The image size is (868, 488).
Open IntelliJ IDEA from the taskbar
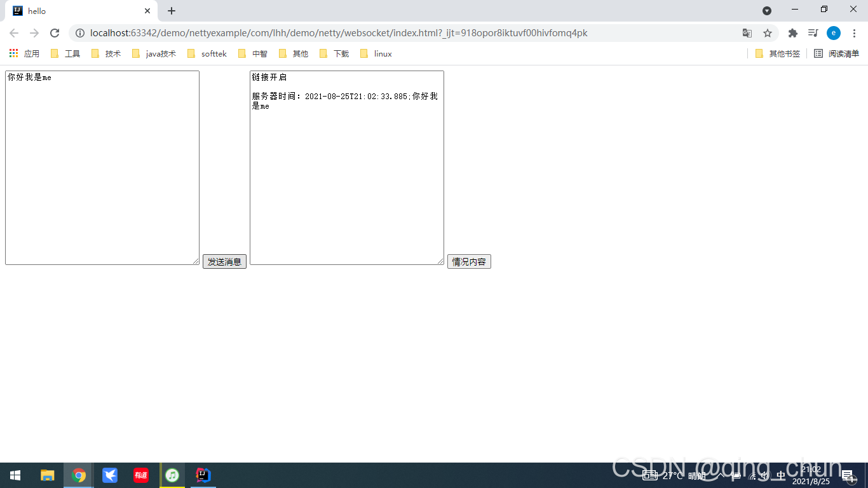click(203, 475)
